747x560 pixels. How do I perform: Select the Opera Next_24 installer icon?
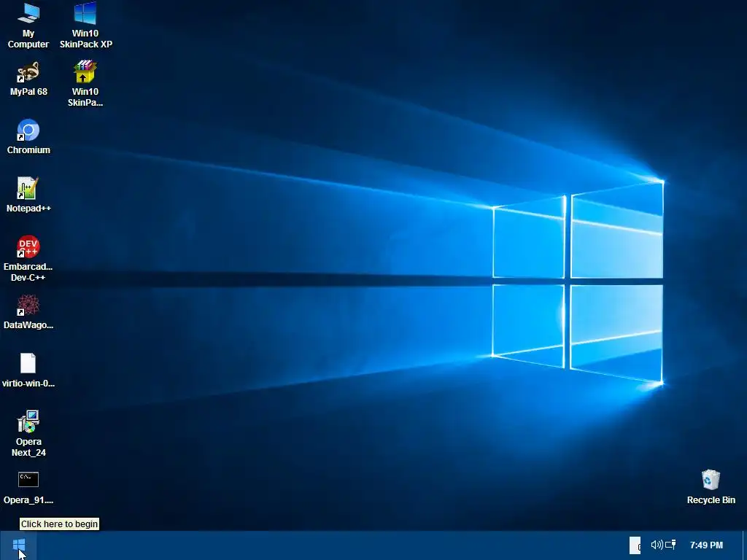coord(28,422)
